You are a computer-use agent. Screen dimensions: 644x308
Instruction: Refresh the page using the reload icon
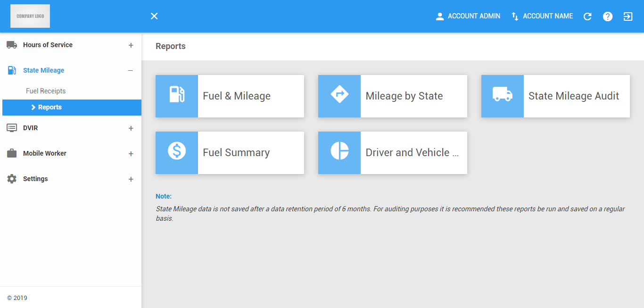point(587,17)
